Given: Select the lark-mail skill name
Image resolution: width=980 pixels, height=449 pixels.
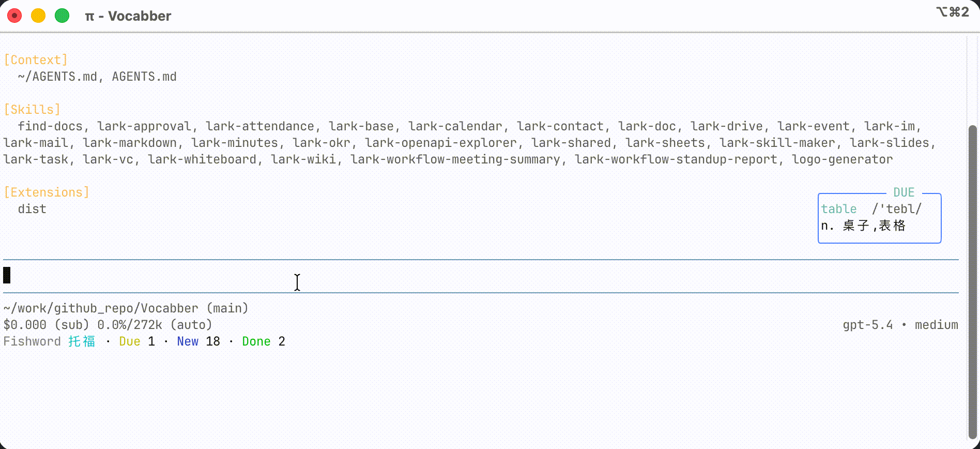Looking at the screenshot, I should click(x=36, y=143).
